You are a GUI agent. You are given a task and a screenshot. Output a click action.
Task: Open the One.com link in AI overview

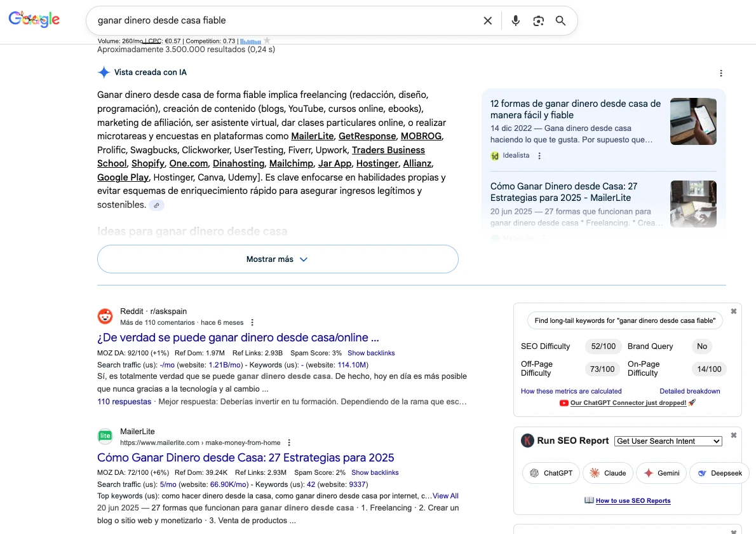coord(189,164)
